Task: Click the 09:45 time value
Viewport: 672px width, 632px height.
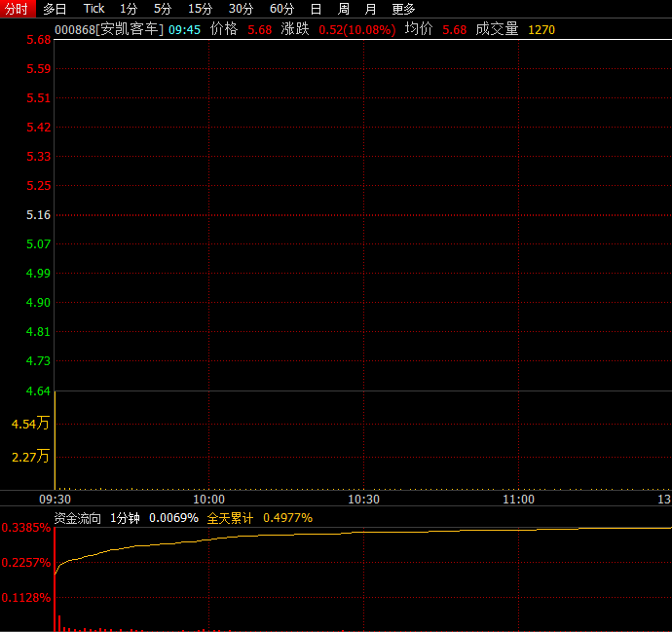Action: (184, 29)
